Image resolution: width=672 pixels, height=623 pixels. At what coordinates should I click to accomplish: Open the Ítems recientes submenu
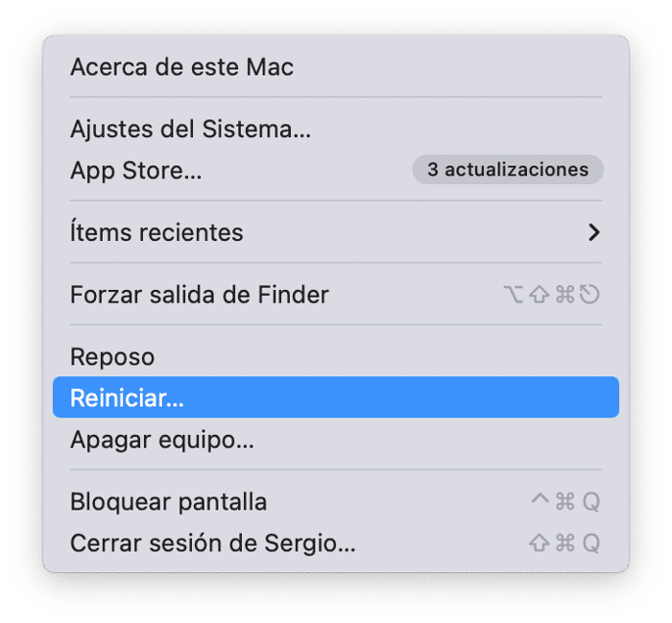[x=156, y=232]
